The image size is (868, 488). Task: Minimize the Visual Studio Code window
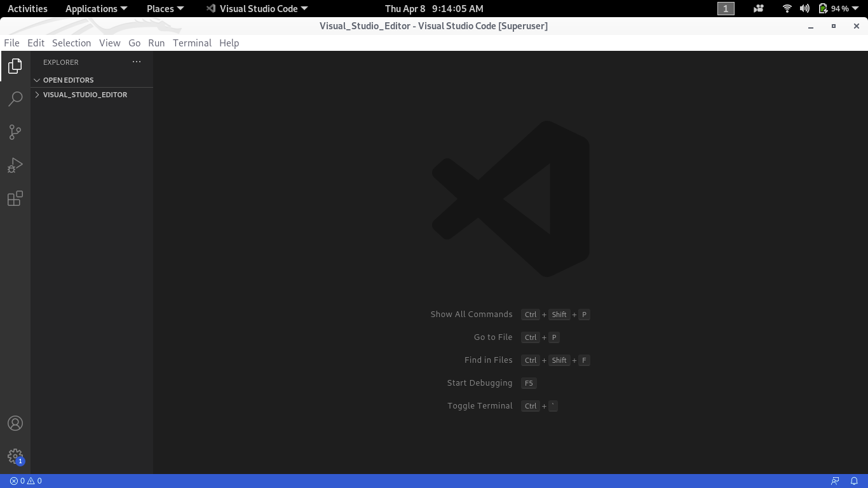click(x=811, y=26)
